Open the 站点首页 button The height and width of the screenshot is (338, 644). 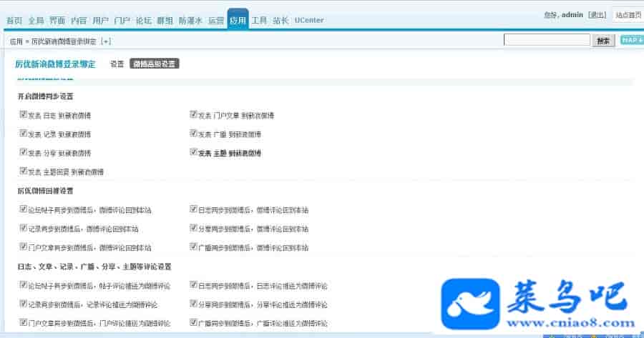(628, 15)
